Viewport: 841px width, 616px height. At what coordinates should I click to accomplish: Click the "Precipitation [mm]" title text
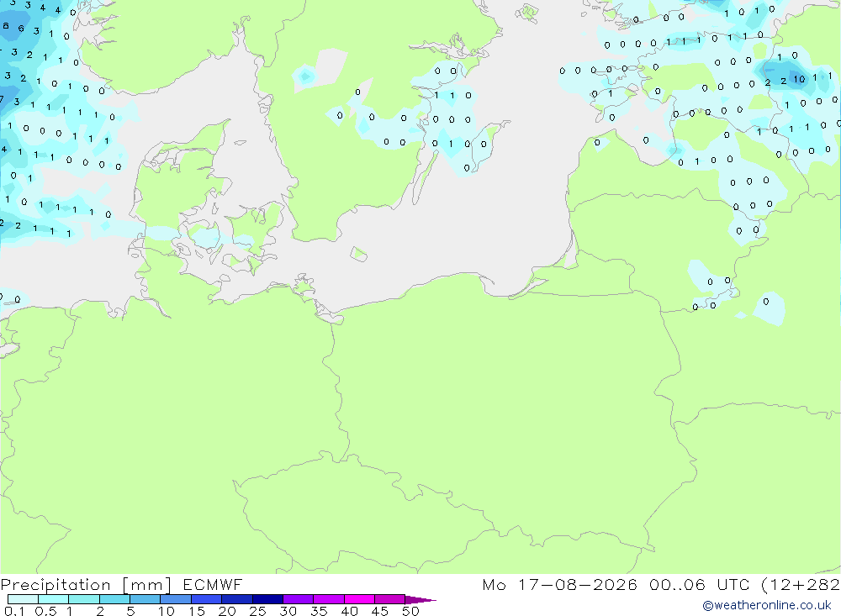(86, 585)
